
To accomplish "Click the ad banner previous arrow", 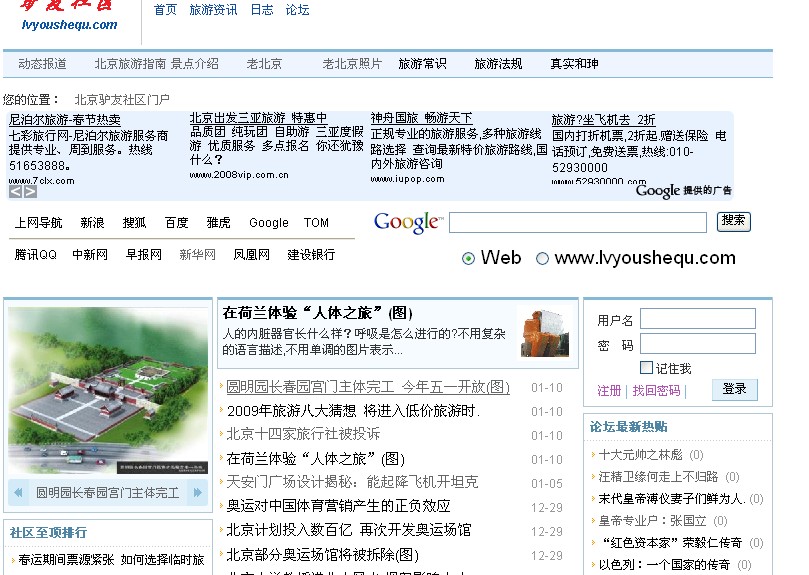I will tap(16, 191).
